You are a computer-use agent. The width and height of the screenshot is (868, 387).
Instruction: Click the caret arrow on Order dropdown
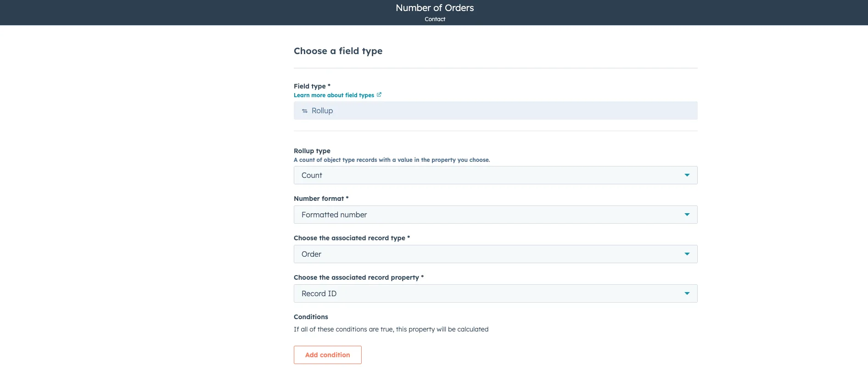(687, 254)
